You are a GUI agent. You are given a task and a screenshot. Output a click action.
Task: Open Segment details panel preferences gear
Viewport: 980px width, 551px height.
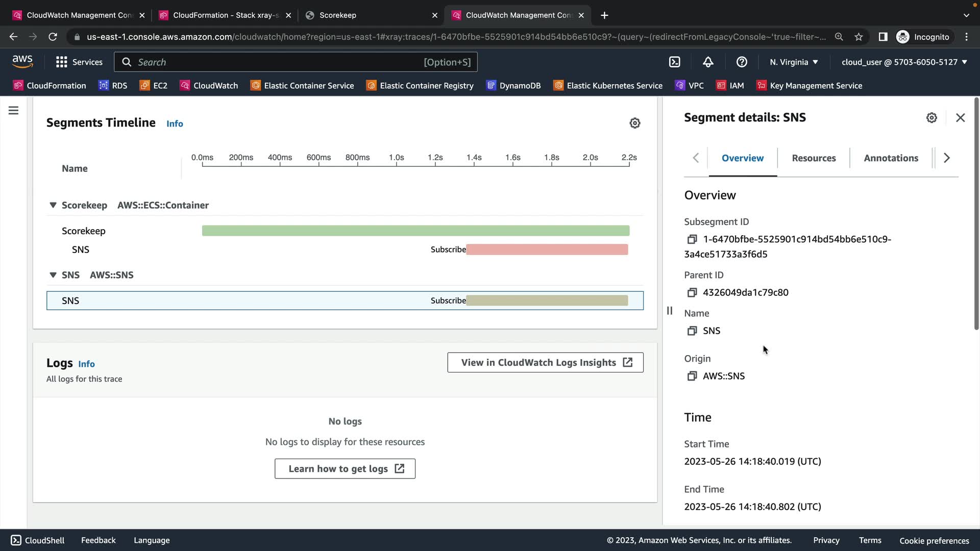(x=932, y=118)
